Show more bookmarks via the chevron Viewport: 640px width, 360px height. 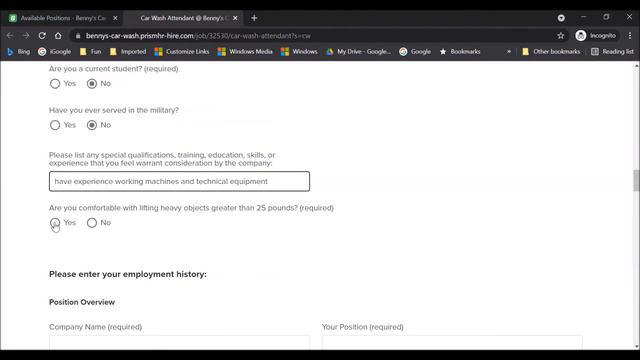[509, 51]
